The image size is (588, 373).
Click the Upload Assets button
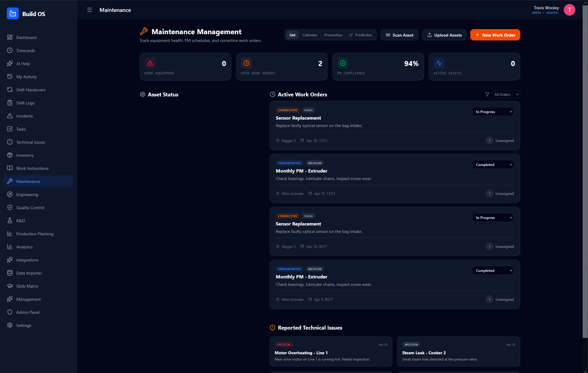coord(444,35)
